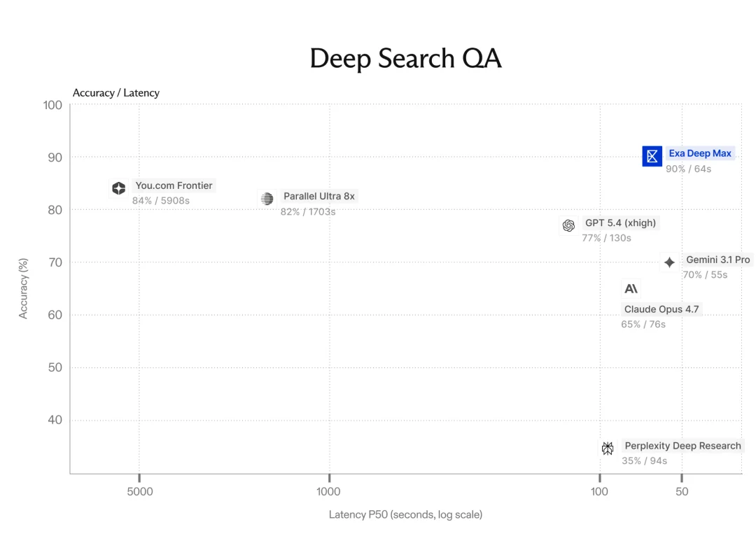Click the 90 y-axis tick label
The height and width of the screenshot is (557, 756).
pos(55,157)
